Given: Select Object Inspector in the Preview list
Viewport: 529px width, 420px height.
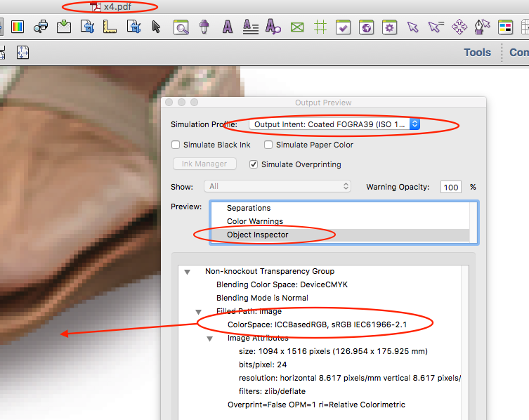Looking at the screenshot, I should [340, 235].
